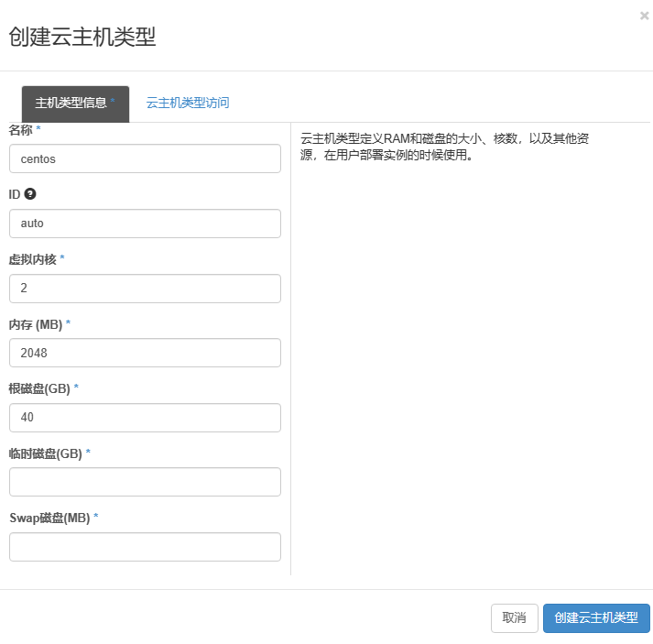The width and height of the screenshot is (653, 644).
Task: Click the 根磁盘(GB) label
Action: [39, 388]
